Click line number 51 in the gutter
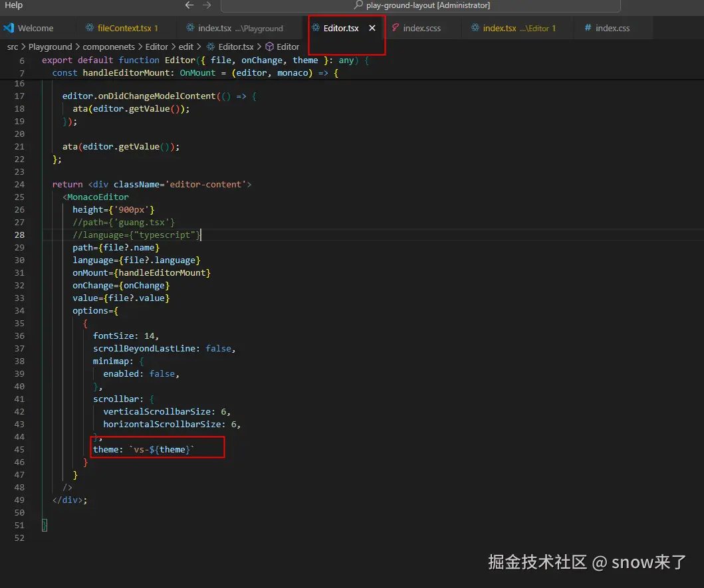 click(19, 525)
